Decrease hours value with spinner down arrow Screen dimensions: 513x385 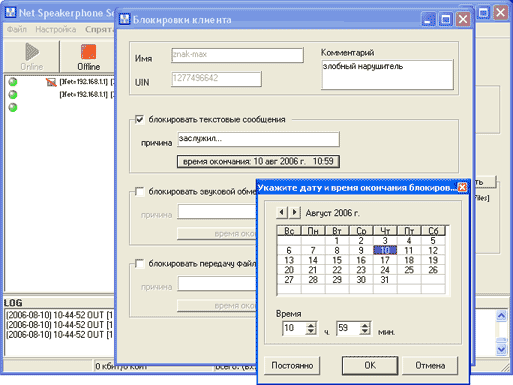tap(311, 331)
